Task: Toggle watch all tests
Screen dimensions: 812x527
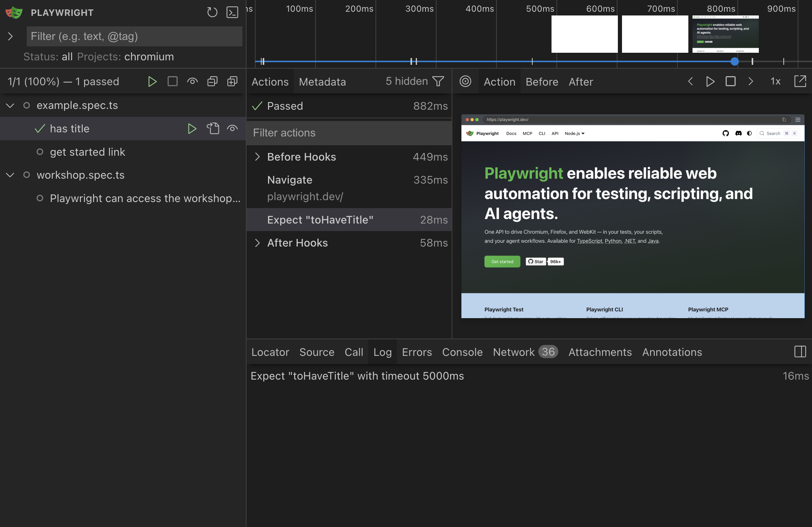Action: click(193, 81)
